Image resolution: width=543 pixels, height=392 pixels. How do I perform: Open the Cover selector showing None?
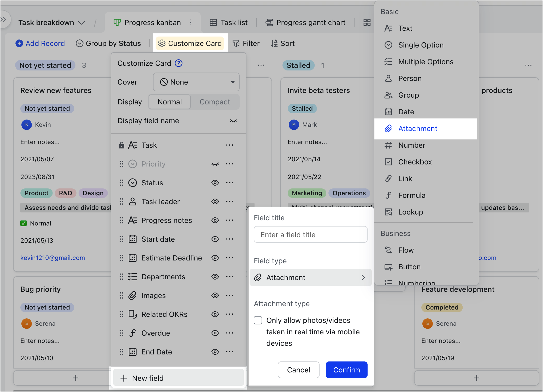point(196,82)
